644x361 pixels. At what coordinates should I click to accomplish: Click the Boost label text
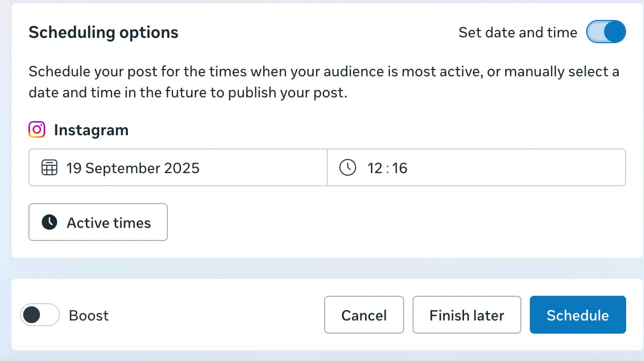pyautogui.click(x=89, y=316)
